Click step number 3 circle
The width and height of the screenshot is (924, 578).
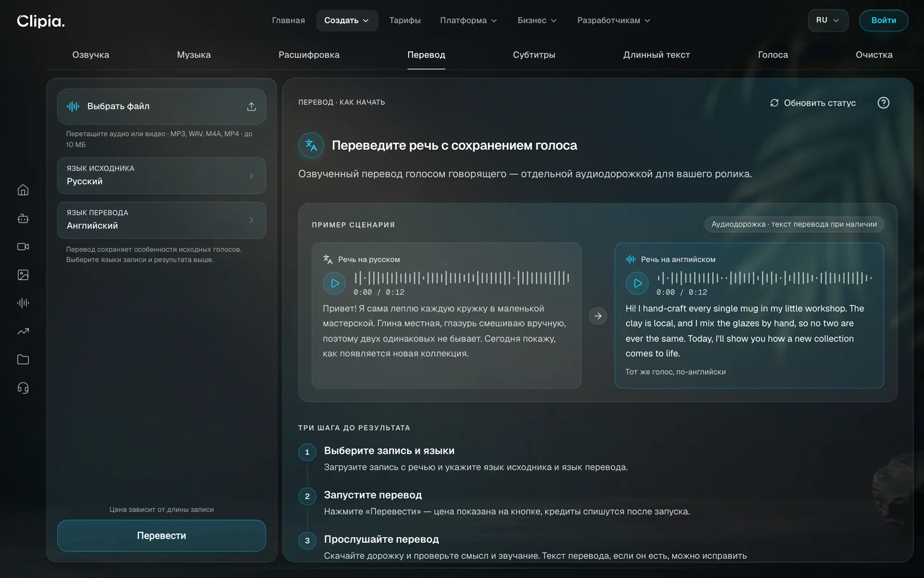[x=307, y=540]
